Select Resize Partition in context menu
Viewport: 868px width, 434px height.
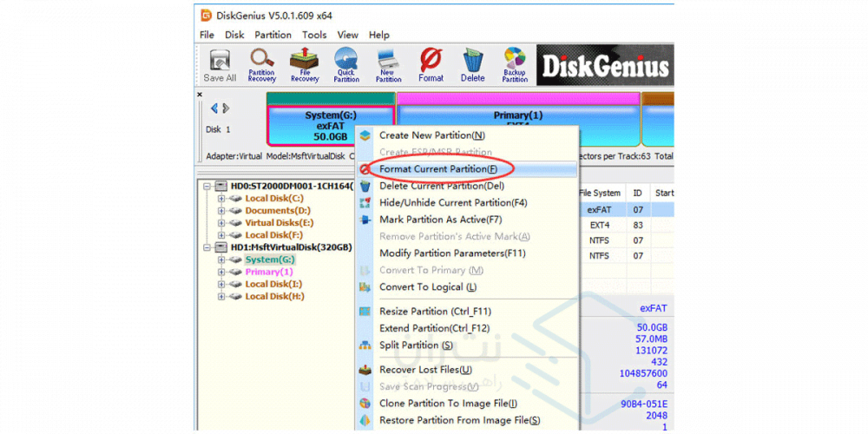tap(435, 312)
